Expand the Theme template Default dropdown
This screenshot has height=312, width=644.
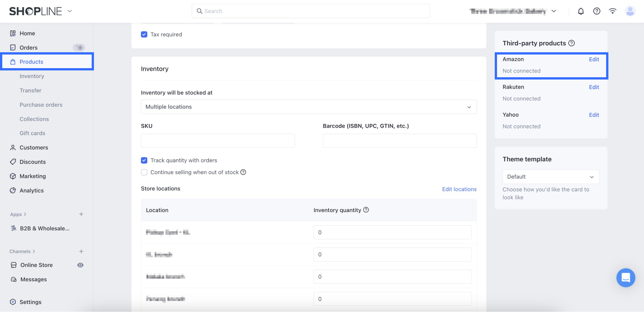[x=550, y=177]
